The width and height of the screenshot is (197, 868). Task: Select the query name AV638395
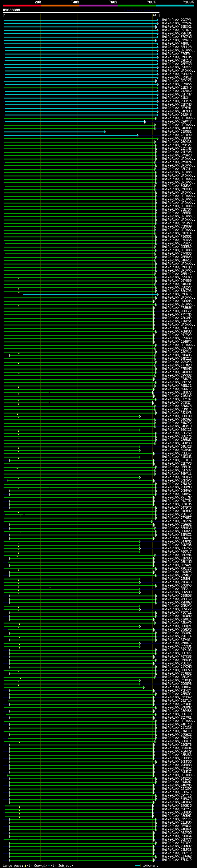click(11, 10)
